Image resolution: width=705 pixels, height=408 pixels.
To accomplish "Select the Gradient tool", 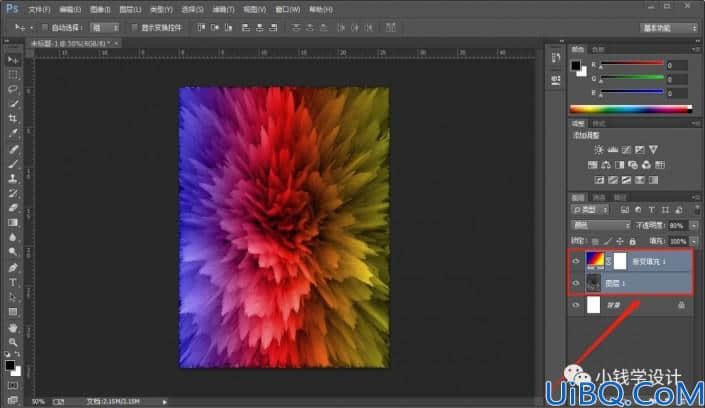I will click(13, 223).
